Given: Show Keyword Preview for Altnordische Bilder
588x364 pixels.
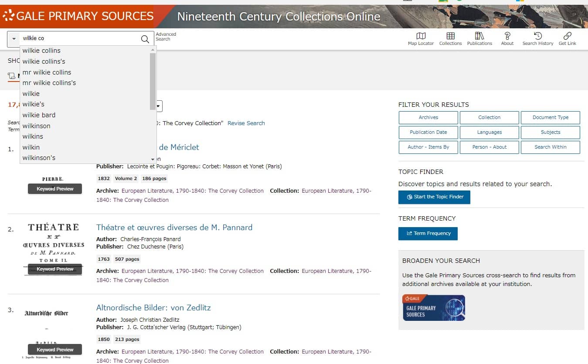Looking at the screenshot, I should (55, 350).
